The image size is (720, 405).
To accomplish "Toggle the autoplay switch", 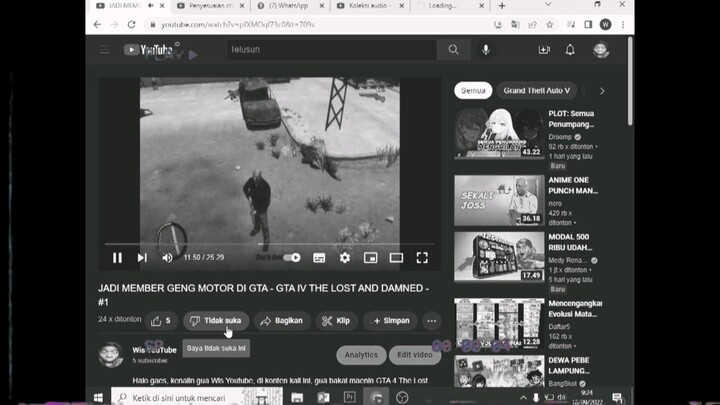I will tap(292, 258).
